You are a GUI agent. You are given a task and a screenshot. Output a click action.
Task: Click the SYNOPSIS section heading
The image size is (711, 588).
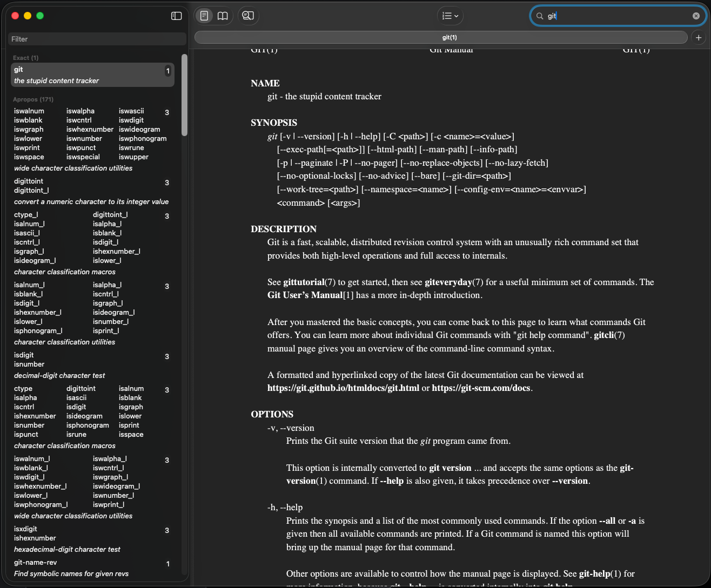274,123
